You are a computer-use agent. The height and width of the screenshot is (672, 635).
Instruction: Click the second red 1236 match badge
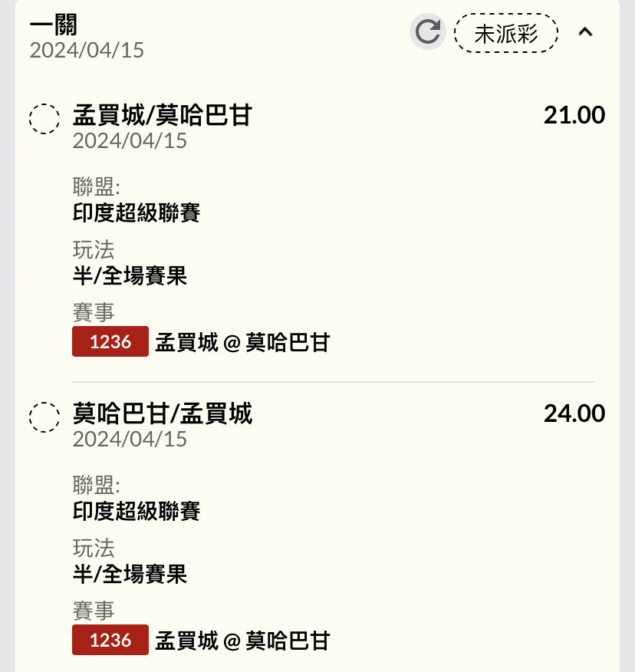pos(110,640)
